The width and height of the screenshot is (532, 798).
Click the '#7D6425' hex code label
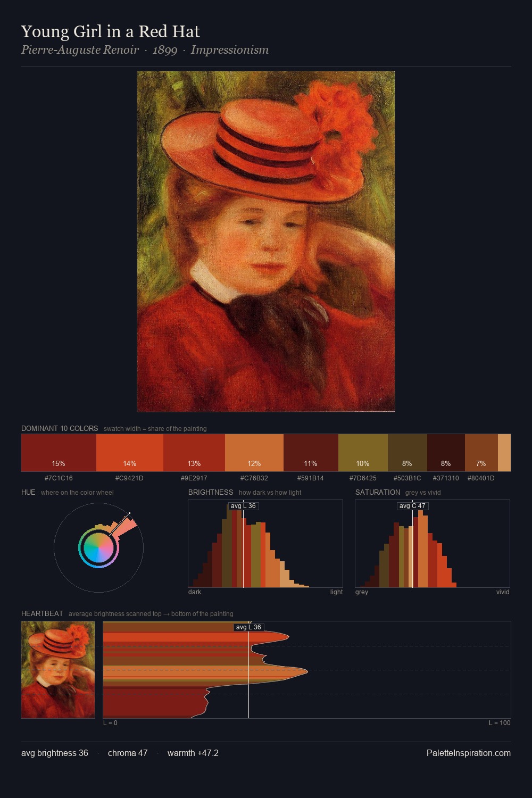363,478
